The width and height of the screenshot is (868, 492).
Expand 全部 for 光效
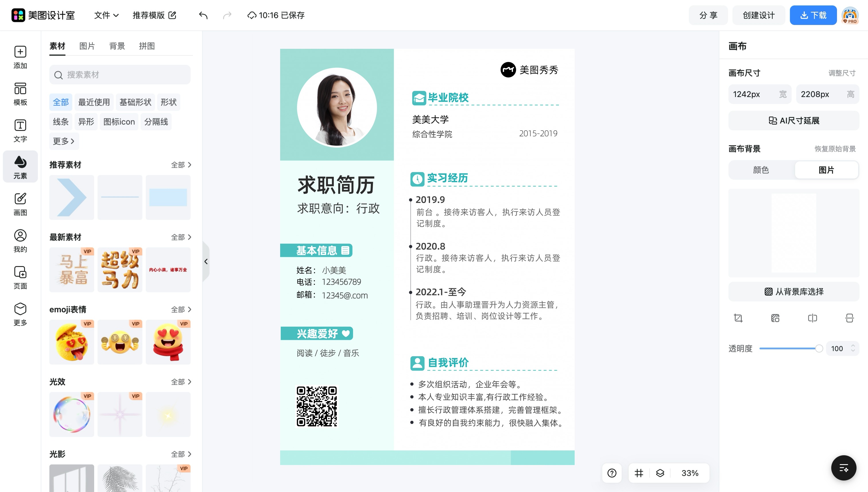[x=181, y=382]
